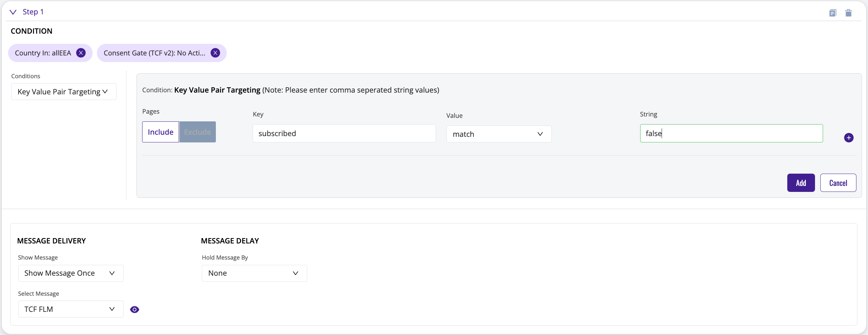This screenshot has width=868, height=335.
Task: Collapse the Step 1 section
Action: pyautogui.click(x=13, y=12)
